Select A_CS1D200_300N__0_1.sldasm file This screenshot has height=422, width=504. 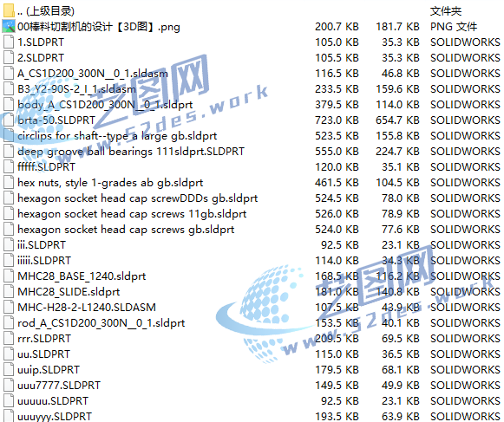[x=93, y=74]
